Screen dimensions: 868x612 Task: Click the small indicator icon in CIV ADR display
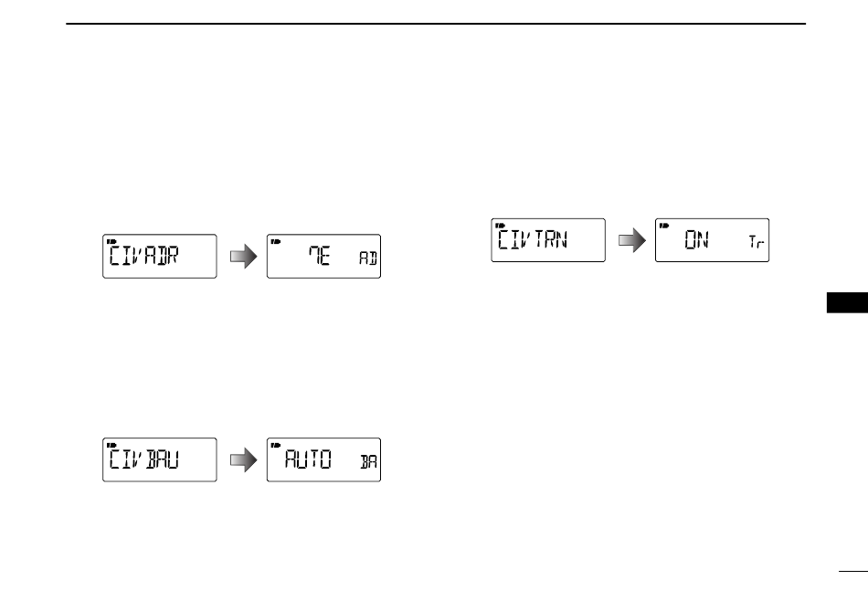pos(111,241)
